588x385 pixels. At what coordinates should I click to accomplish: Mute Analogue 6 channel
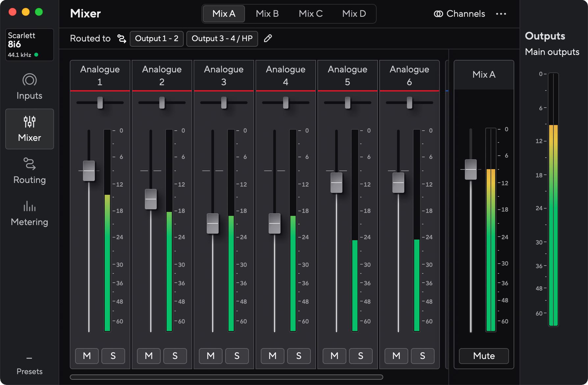click(396, 356)
